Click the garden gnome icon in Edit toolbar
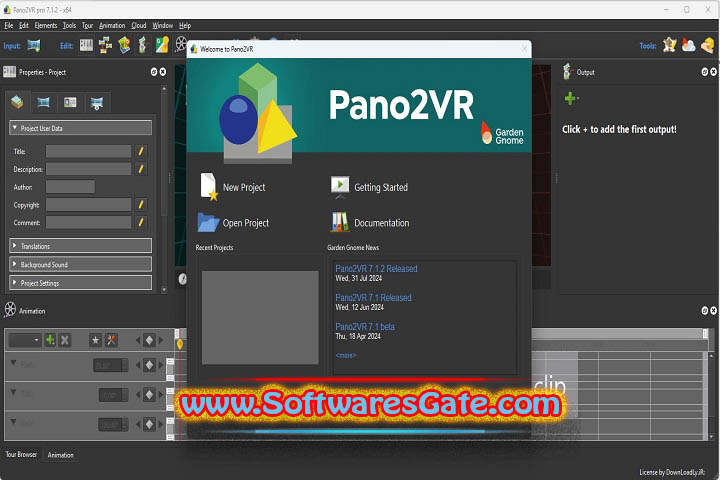720x480 pixels. click(x=143, y=45)
